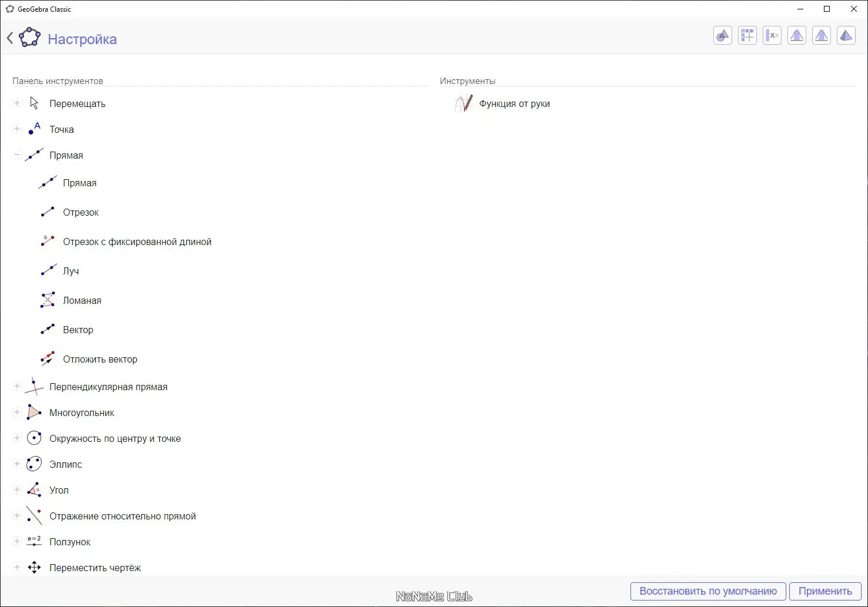Select the Вектор tool icon
This screenshot has height=607, width=868.
pos(48,330)
